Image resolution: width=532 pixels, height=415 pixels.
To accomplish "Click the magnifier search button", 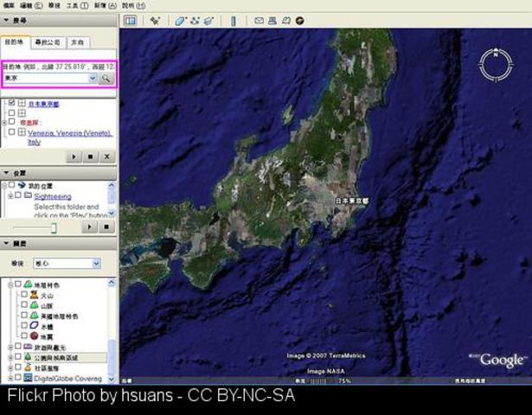I will [106, 79].
